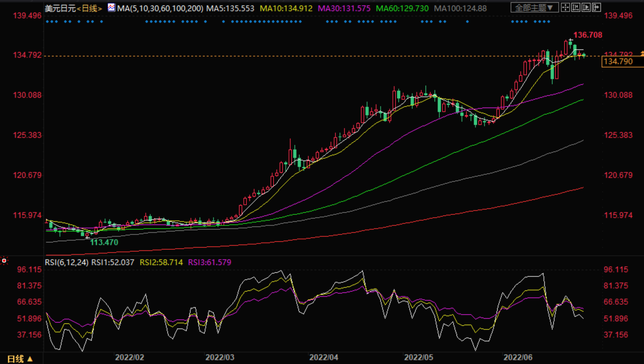Click the 113.470 low price label
The width and height of the screenshot is (644, 364).
click(104, 242)
